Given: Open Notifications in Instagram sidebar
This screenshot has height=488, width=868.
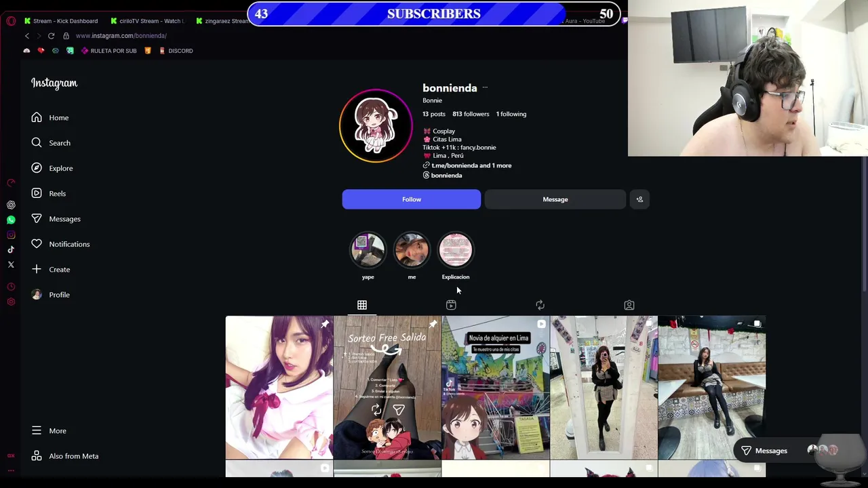Looking at the screenshot, I should pos(60,244).
